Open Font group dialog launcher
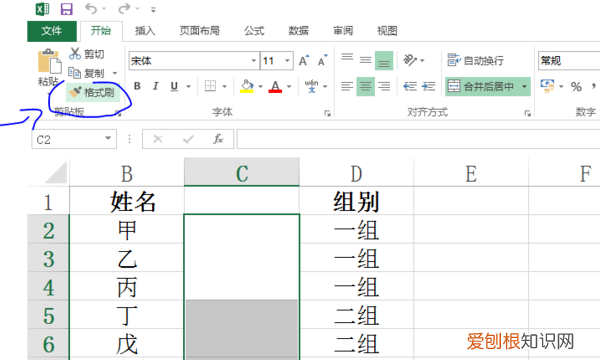The width and height of the screenshot is (600, 360). click(327, 113)
